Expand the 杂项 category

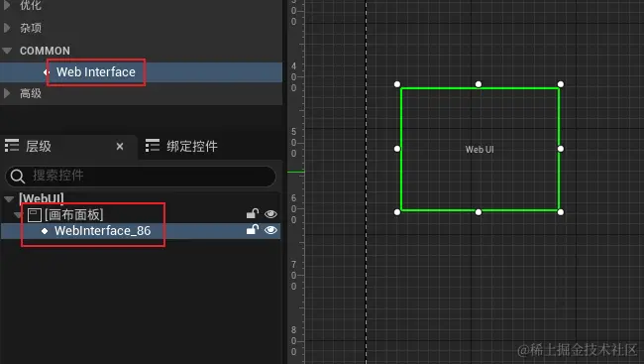(7, 28)
